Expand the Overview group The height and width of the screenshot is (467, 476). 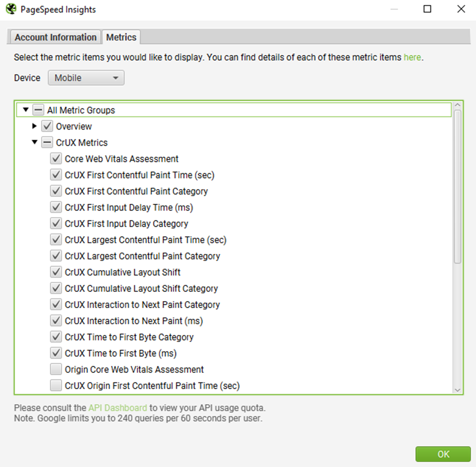[x=34, y=126]
